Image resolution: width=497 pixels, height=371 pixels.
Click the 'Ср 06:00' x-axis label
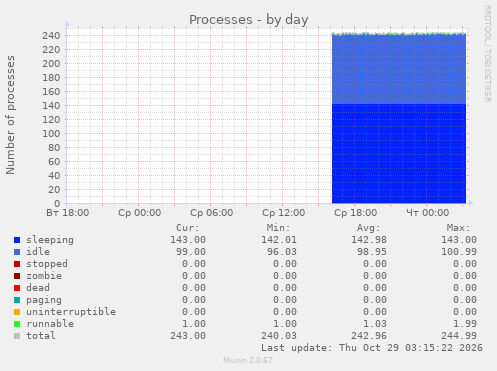(212, 213)
